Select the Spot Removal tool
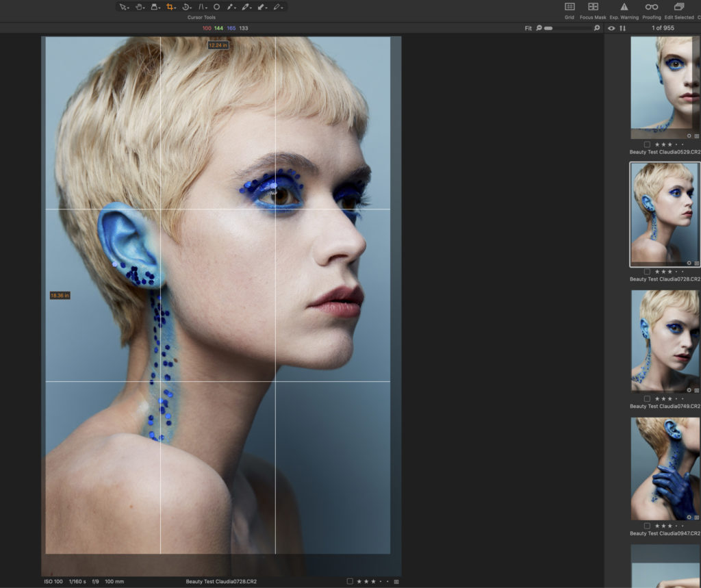This screenshot has width=701, height=588. coord(216,7)
